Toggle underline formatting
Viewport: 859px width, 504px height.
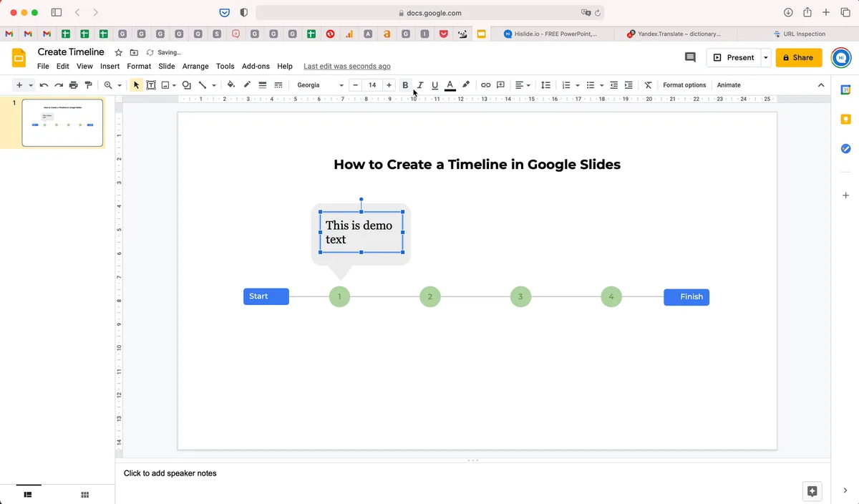(x=435, y=85)
